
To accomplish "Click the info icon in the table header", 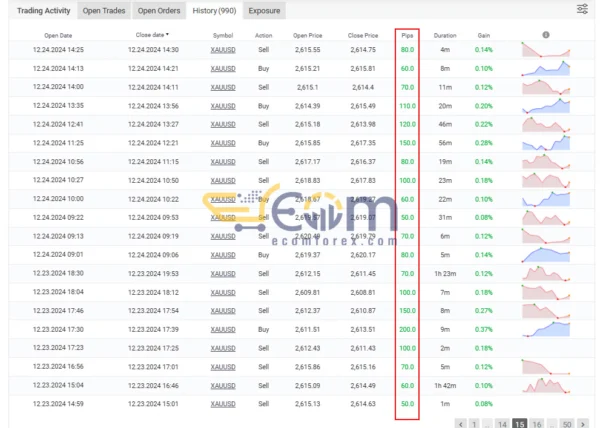I will coord(546,35).
